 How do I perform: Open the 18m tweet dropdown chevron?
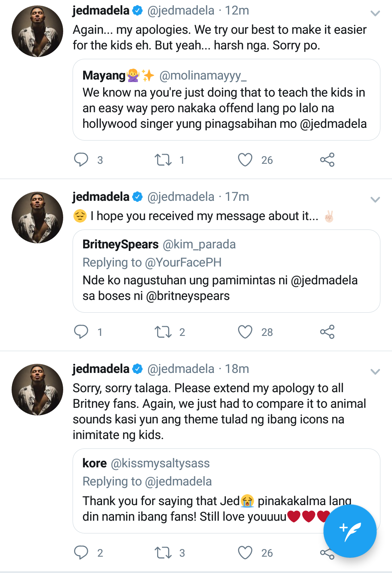pos(375,372)
